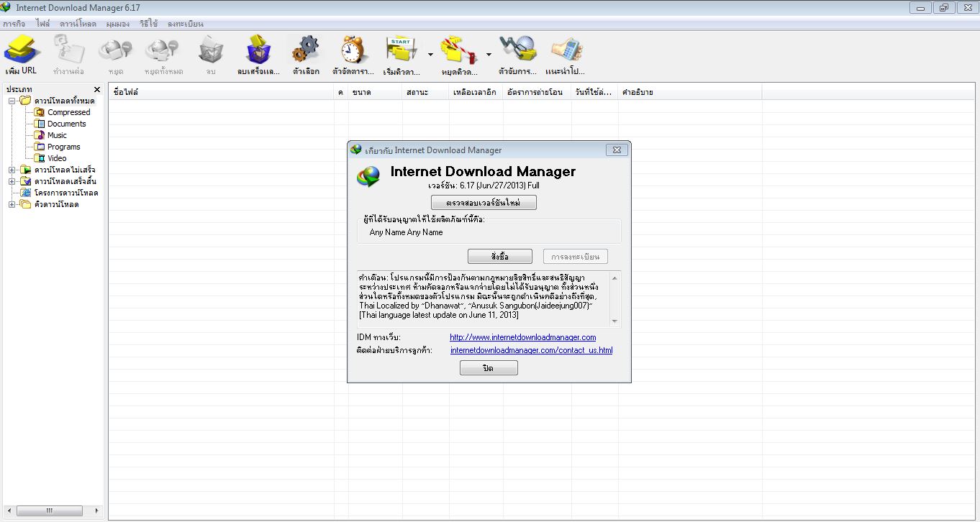Click the ลบ (Delete) trash icon
Viewport: 980px width, 522px height.
211,50
